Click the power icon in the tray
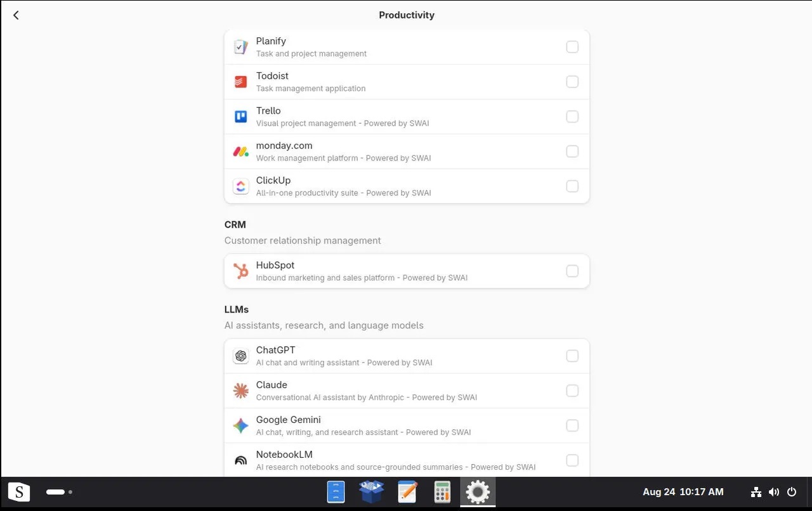The height and width of the screenshot is (511, 812). 792,492
